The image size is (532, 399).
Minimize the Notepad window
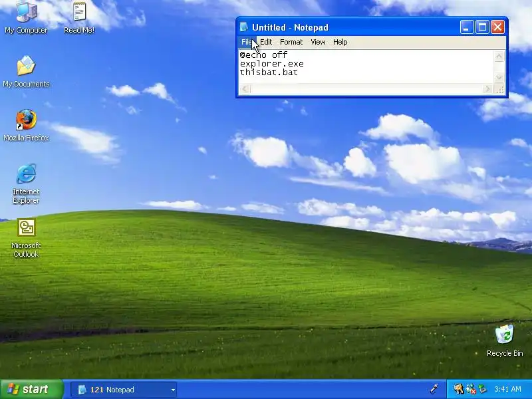click(x=467, y=27)
